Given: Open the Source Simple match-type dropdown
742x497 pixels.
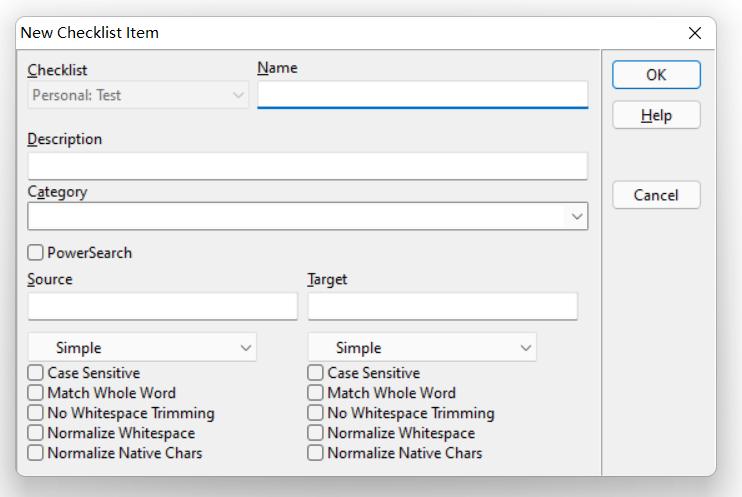Looking at the screenshot, I should pos(142,348).
